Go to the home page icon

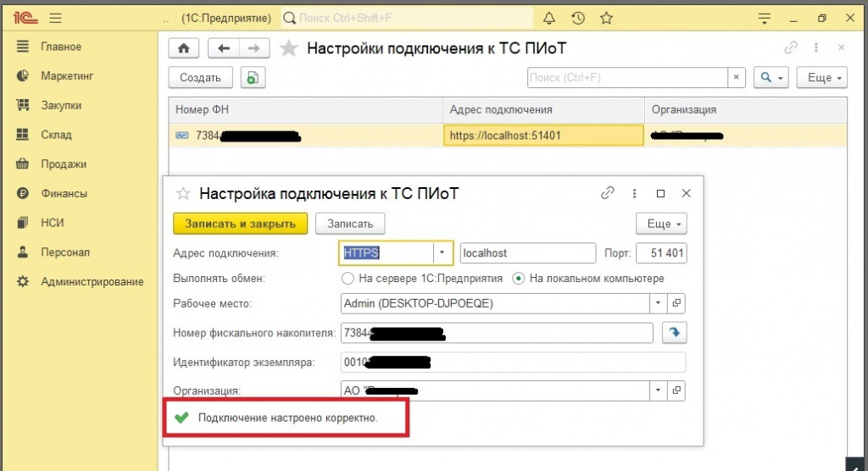pos(184,48)
